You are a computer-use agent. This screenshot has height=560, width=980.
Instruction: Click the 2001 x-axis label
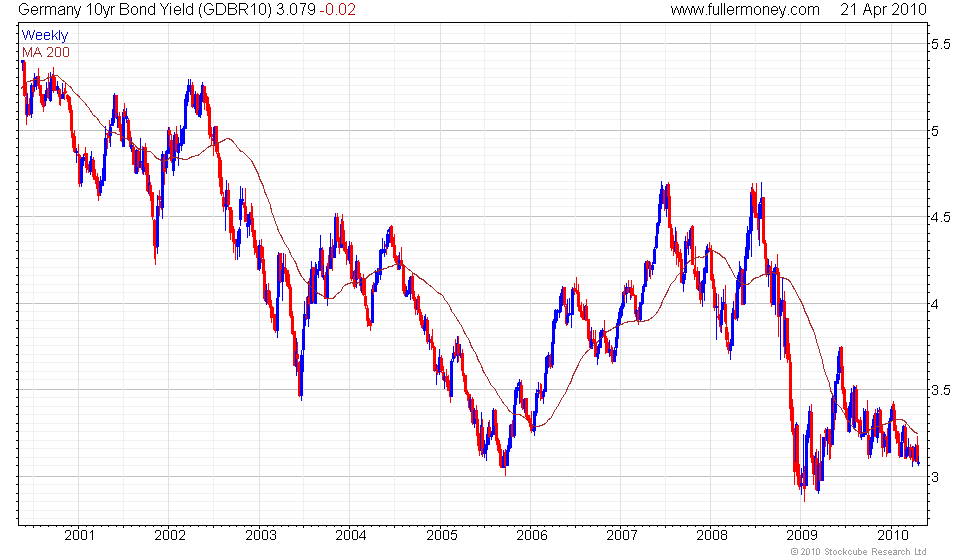pos(80,535)
